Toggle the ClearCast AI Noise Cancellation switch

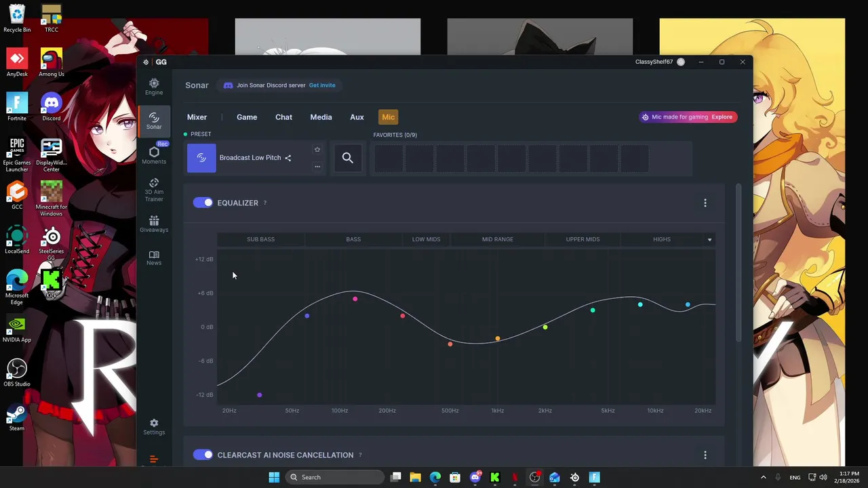click(203, 455)
